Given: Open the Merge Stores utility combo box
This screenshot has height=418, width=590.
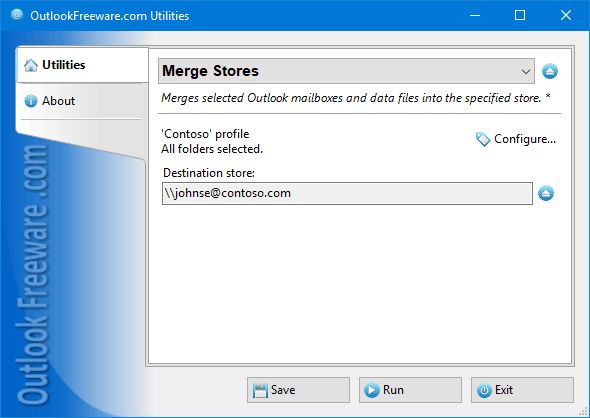Looking at the screenshot, I should (x=346, y=71).
